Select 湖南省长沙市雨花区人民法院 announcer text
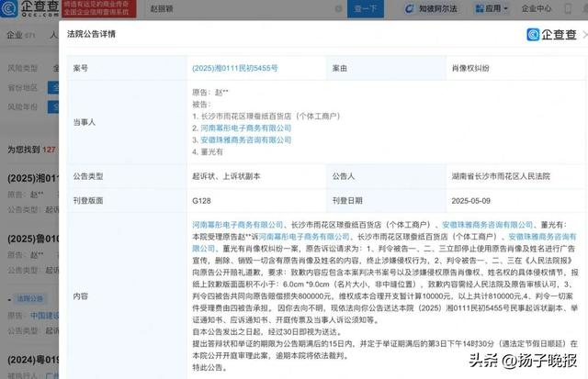This screenshot has height=379, width=588. pos(501,176)
